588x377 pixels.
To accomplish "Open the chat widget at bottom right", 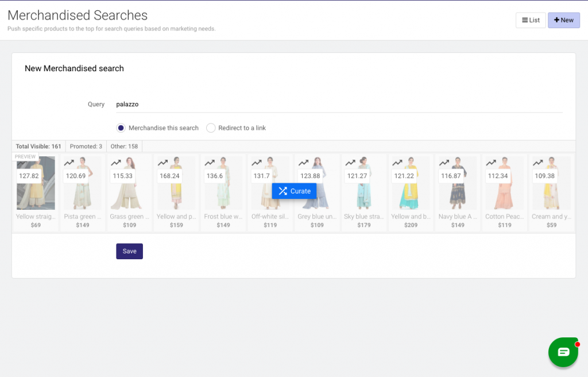I will click(x=563, y=352).
